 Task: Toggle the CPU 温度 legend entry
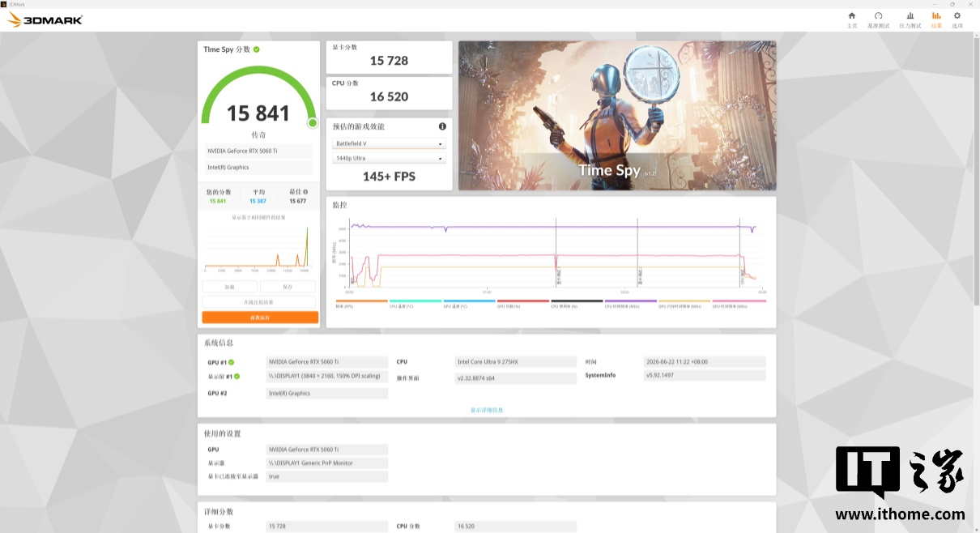tap(415, 304)
